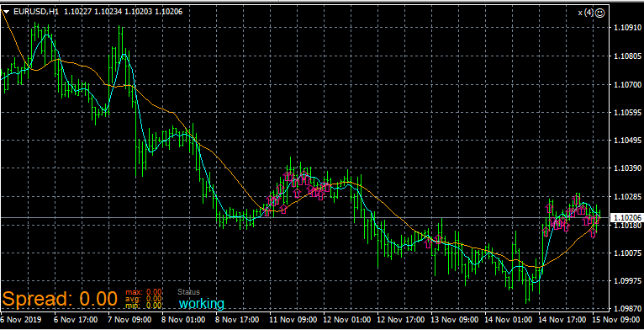The image size is (644, 330).
Task: Click the 1.09975 price axis label
Action: pos(627,280)
